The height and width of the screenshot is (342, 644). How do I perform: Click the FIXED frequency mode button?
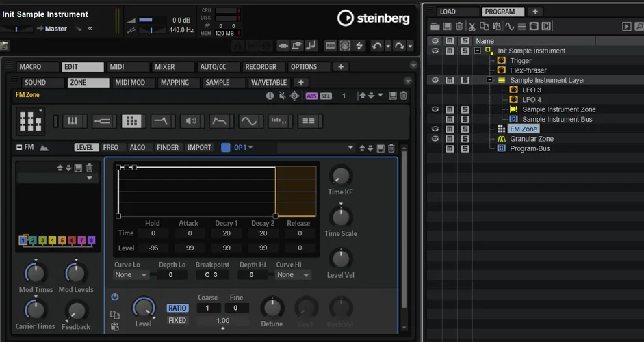coord(177,320)
